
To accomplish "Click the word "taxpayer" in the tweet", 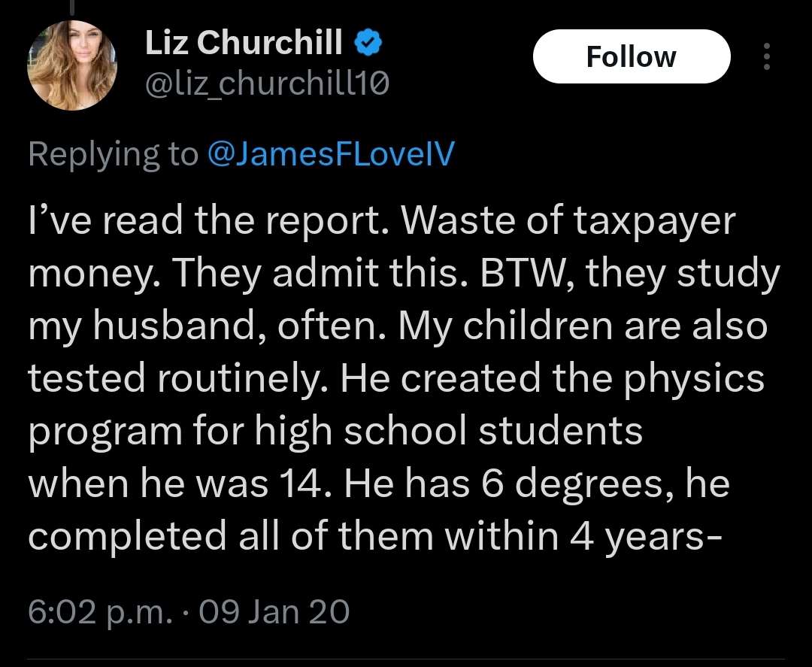I will pyautogui.click(x=654, y=222).
